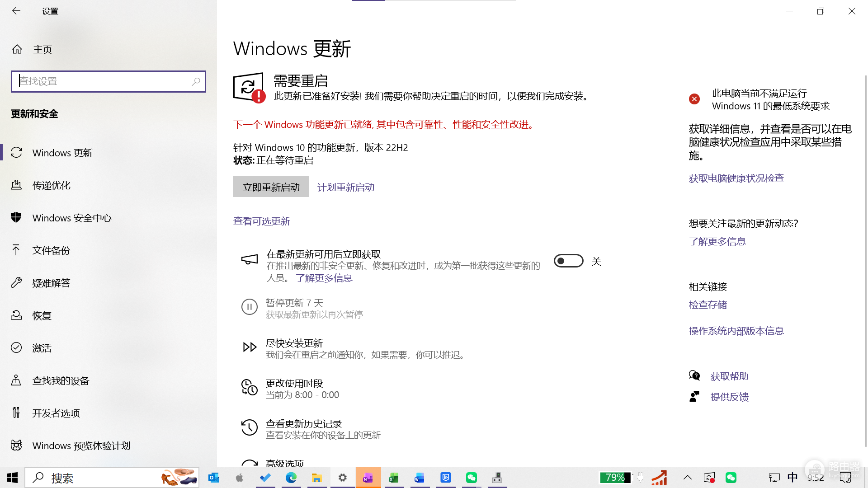Click 了解更多信息 under 想要关注最新的更新动态
This screenshot has width=868, height=488.
[x=717, y=241]
